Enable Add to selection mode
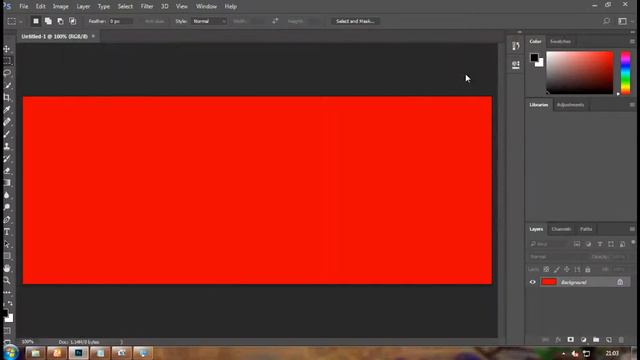 [48, 21]
